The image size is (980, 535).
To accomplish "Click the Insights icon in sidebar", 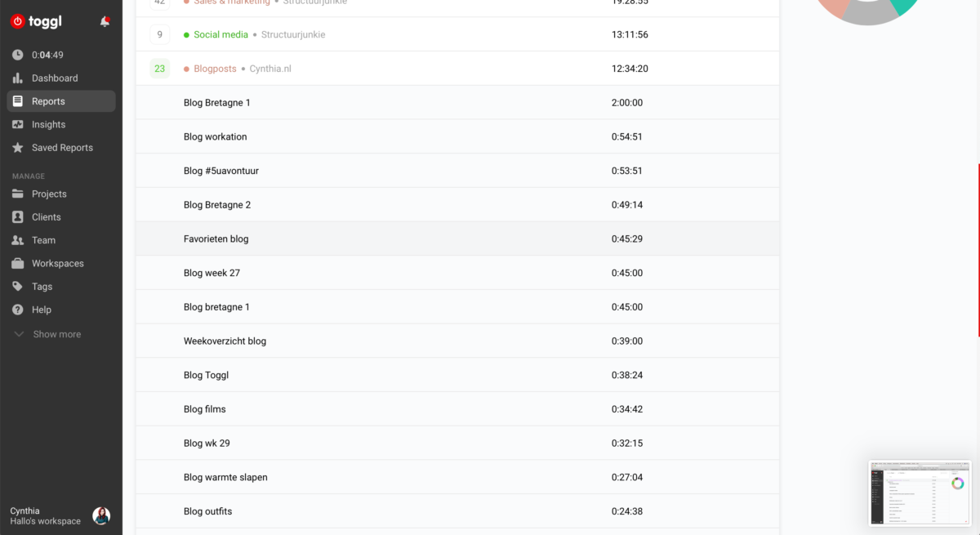I will point(18,125).
